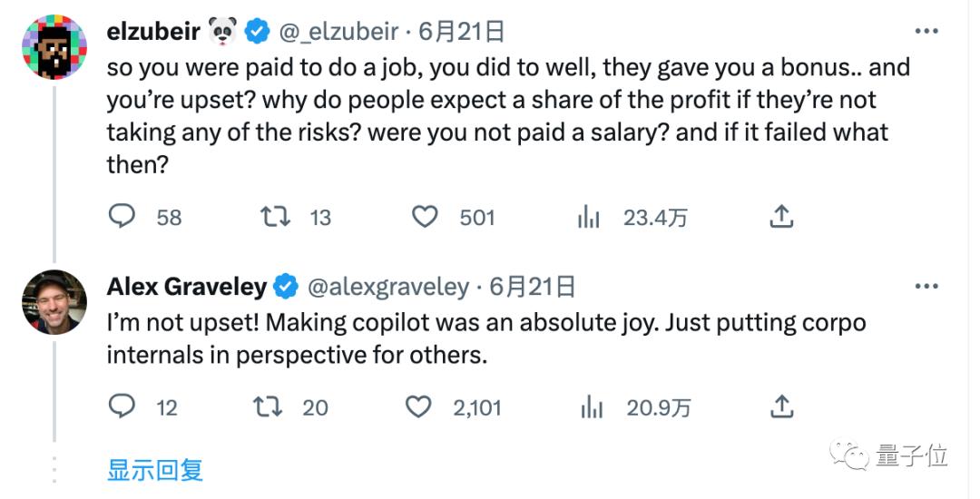
Task: Reply to elzubeir's tweet
Action: [122, 217]
